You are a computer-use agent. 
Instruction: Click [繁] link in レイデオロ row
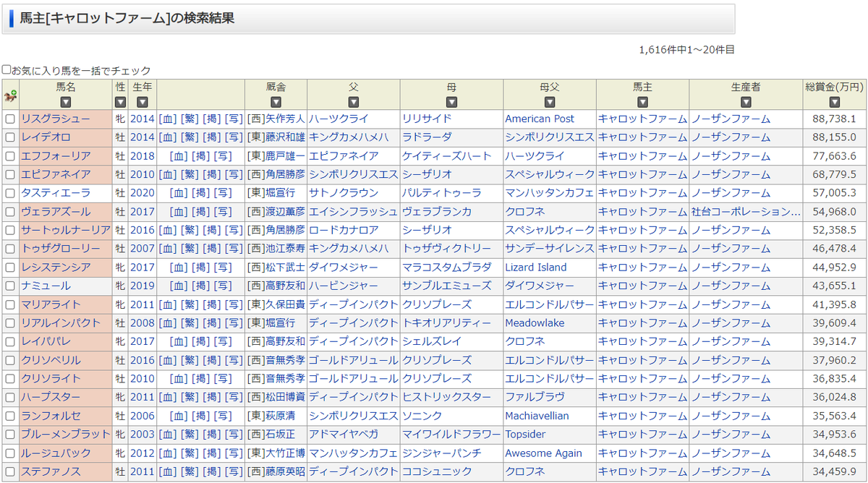tap(190, 137)
